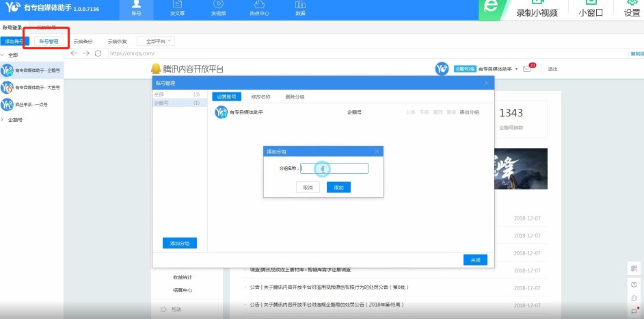This screenshot has height=319, width=644.
Task: Collapse the 全部 account tree group
Action: coord(3,55)
